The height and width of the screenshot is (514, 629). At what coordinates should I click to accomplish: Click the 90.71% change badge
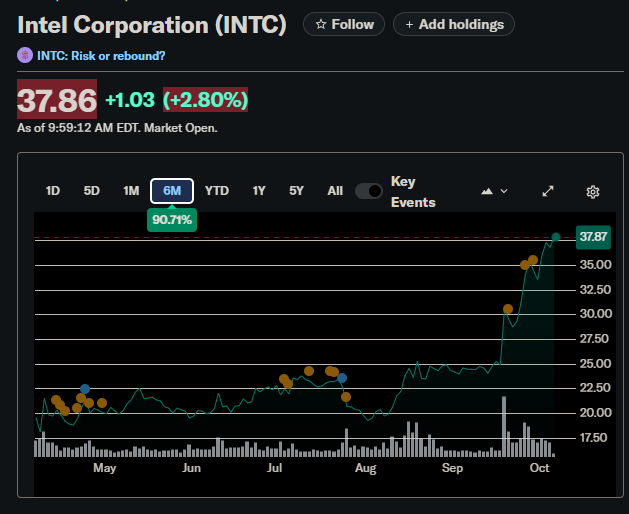click(172, 220)
